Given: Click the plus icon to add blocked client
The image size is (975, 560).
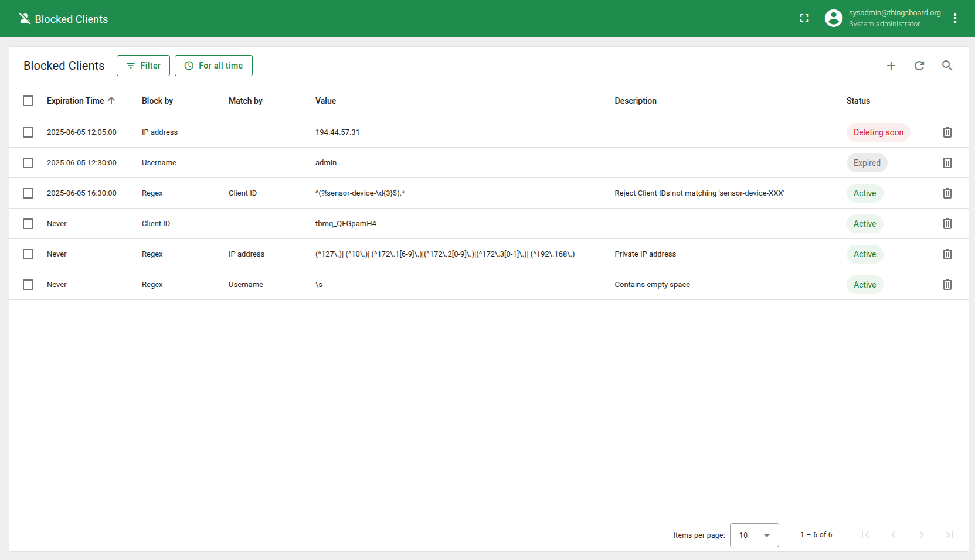Looking at the screenshot, I should (x=891, y=66).
